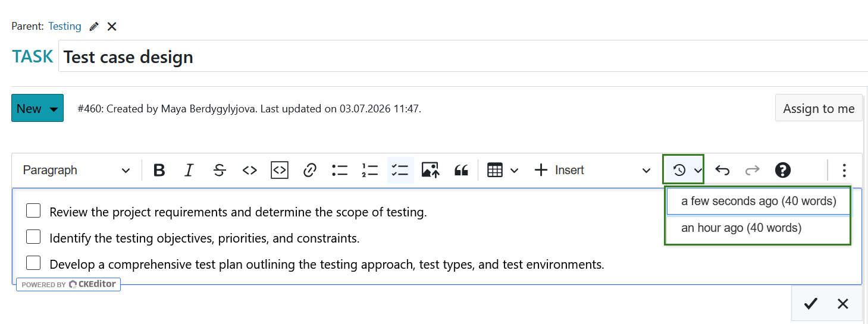868x324 pixels.
Task: Save the description with the checkmark
Action: 810,304
